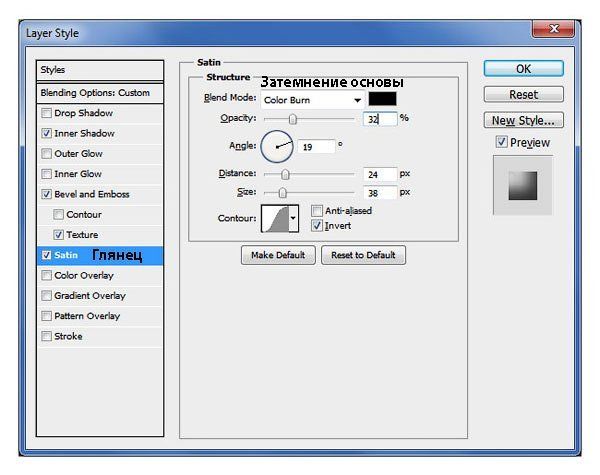The image size is (600, 475).
Task: Enable the Anti-aliased checkbox
Action: [x=317, y=211]
